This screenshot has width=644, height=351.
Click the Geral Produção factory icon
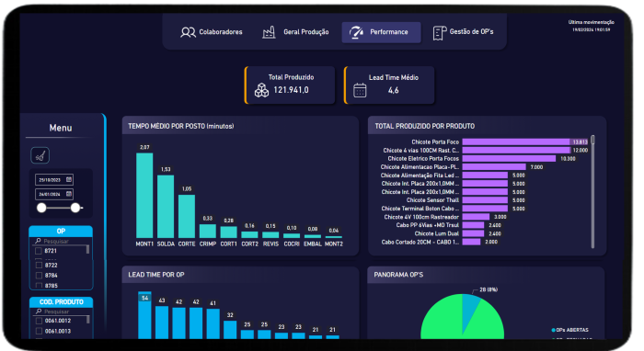coord(269,32)
